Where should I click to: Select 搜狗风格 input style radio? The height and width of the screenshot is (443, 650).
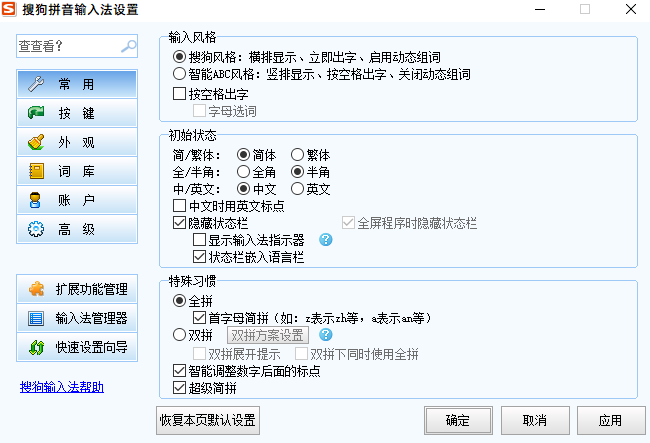[x=179, y=57]
